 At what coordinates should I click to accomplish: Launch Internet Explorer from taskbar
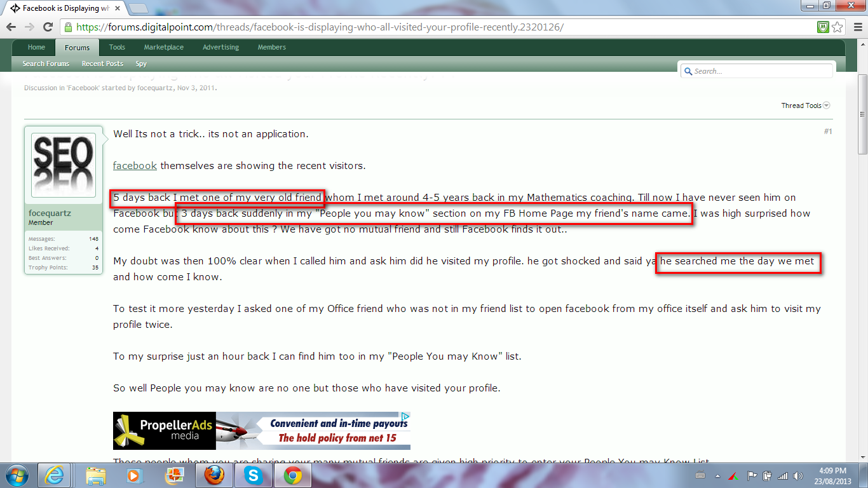click(x=54, y=475)
